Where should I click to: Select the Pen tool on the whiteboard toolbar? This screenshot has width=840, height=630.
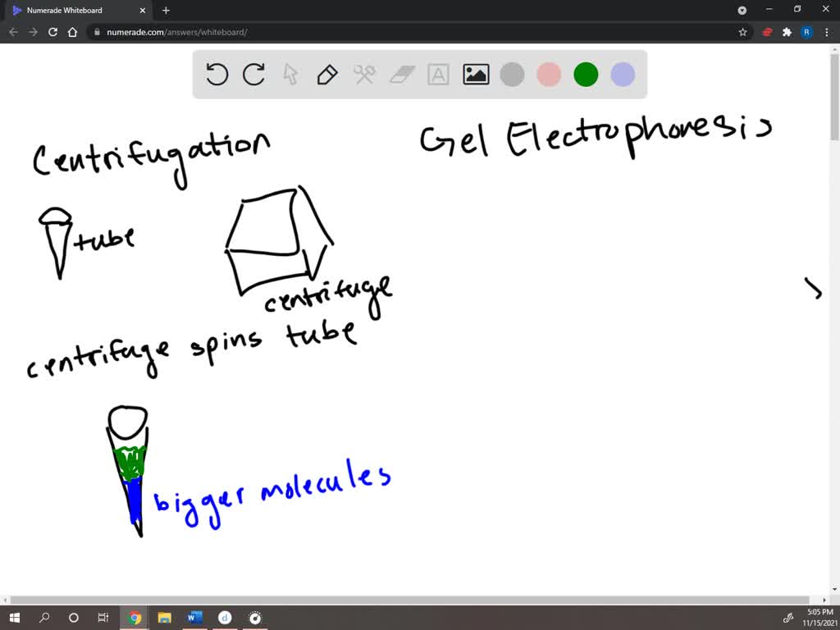click(x=326, y=74)
